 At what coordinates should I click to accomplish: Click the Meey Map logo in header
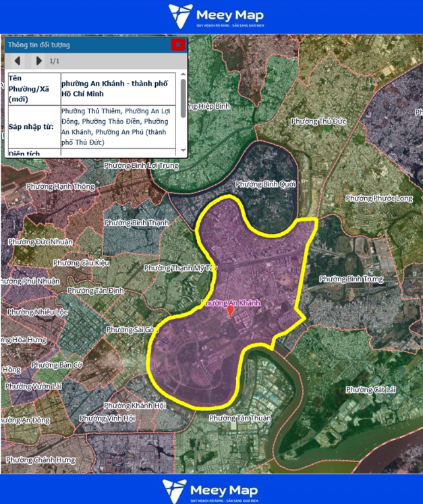click(x=216, y=16)
